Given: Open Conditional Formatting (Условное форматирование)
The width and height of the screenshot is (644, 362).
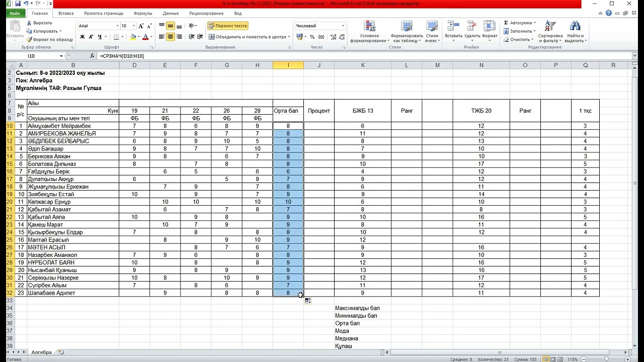Looking at the screenshot, I should coord(369,32).
